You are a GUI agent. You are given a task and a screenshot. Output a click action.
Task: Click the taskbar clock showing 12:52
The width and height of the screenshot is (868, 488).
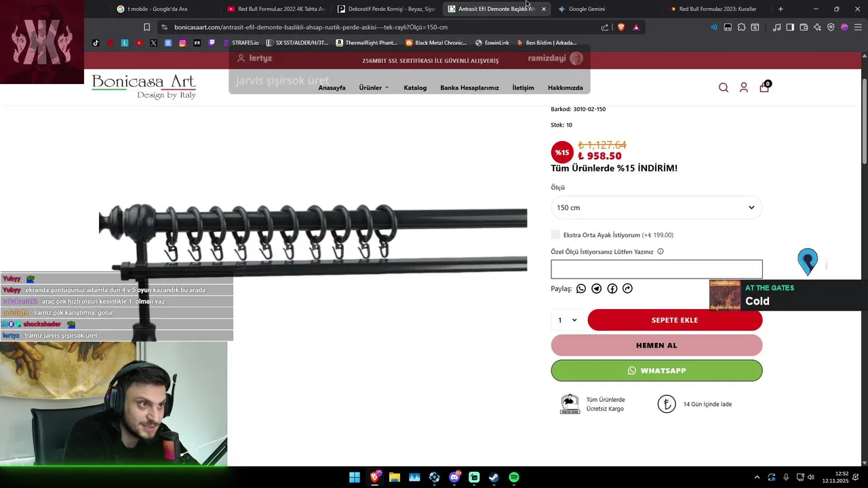point(835,477)
